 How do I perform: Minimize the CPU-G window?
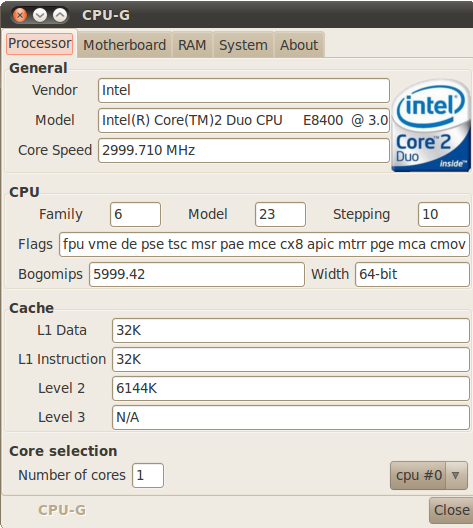pos(40,15)
